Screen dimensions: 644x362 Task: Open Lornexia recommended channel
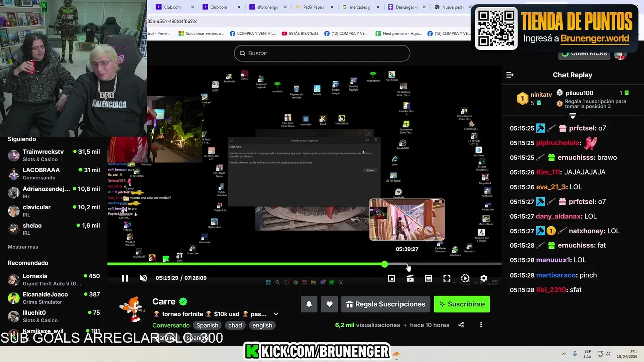pyautogui.click(x=53, y=280)
